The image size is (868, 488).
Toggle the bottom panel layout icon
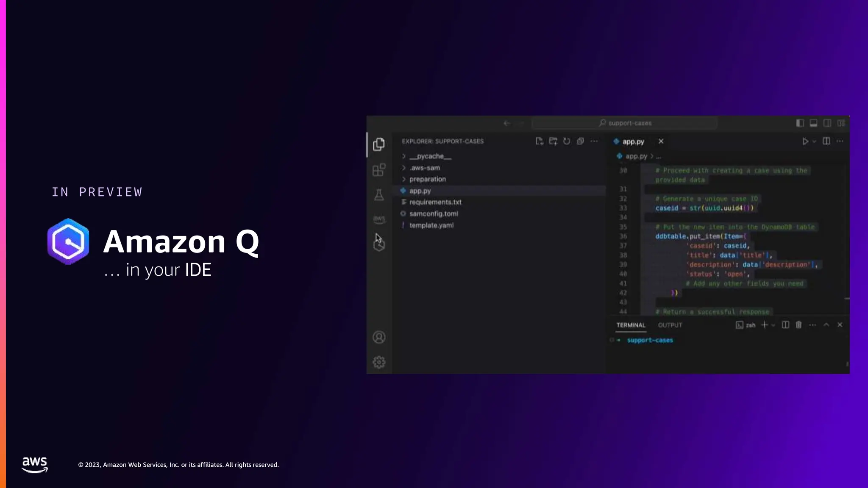(x=813, y=123)
